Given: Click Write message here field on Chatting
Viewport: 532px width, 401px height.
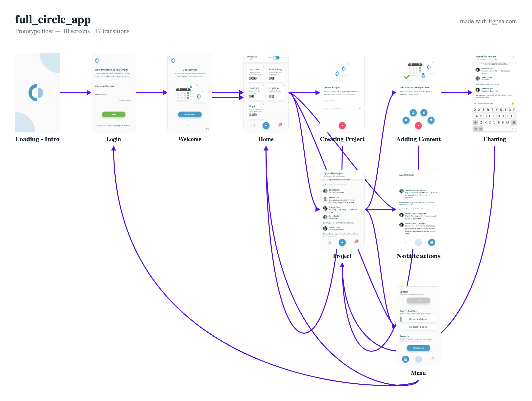Looking at the screenshot, I should pyautogui.click(x=494, y=103).
